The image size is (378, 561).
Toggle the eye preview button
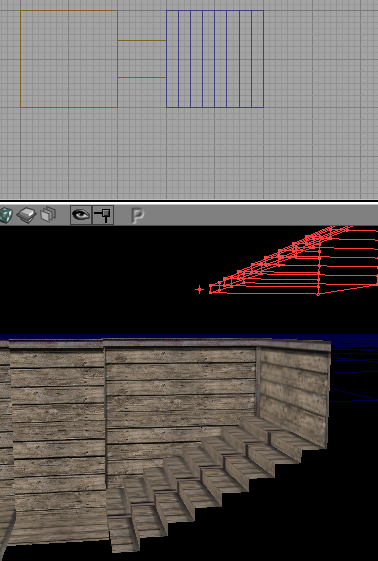tap(81, 215)
